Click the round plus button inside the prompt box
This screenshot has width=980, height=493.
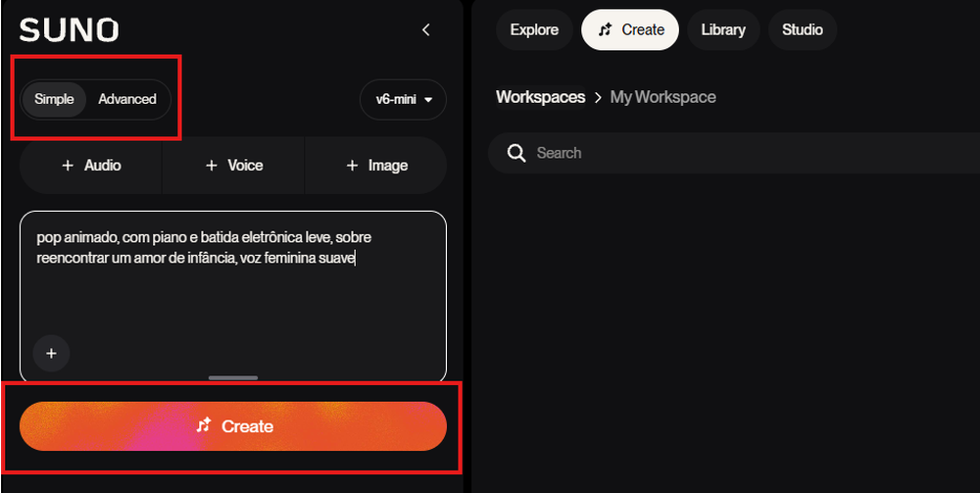click(x=51, y=354)
